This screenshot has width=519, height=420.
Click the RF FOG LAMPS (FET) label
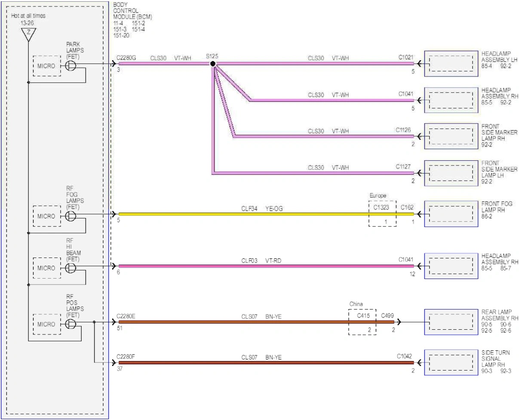click(x=75, y=197)
